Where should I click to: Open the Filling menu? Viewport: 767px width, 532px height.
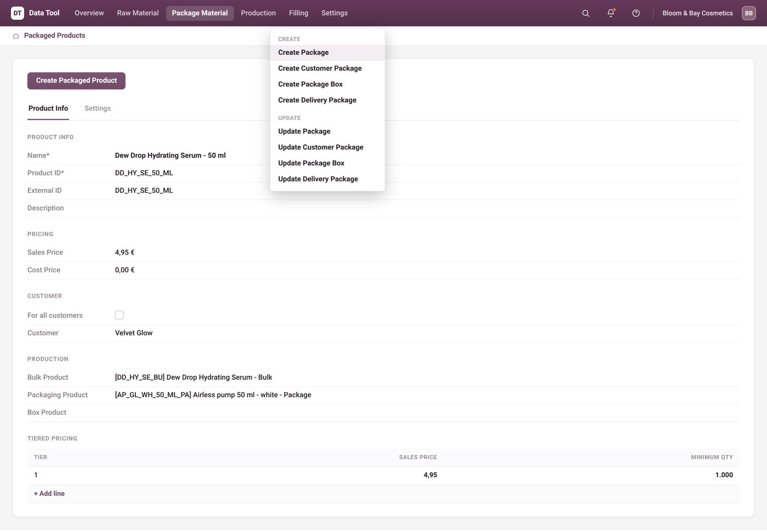299,13
